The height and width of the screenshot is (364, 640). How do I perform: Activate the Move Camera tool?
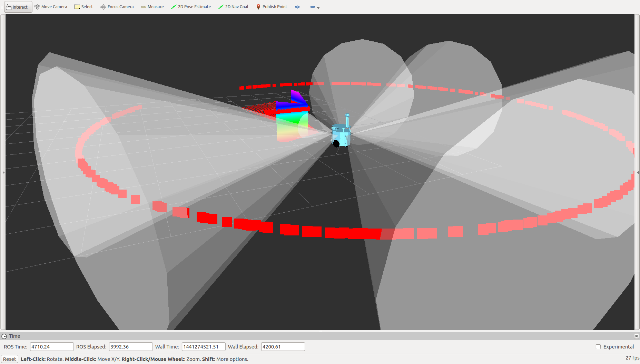click(51, 7)
